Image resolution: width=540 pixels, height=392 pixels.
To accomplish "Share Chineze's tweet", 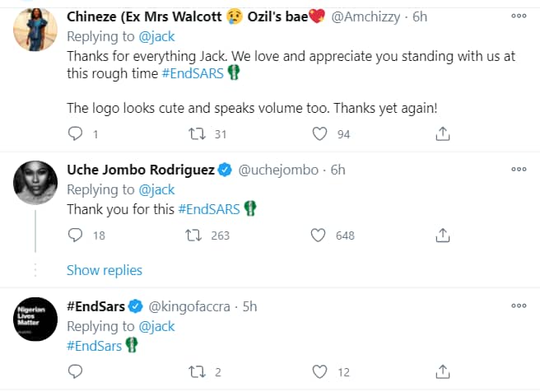I will 442,133.
